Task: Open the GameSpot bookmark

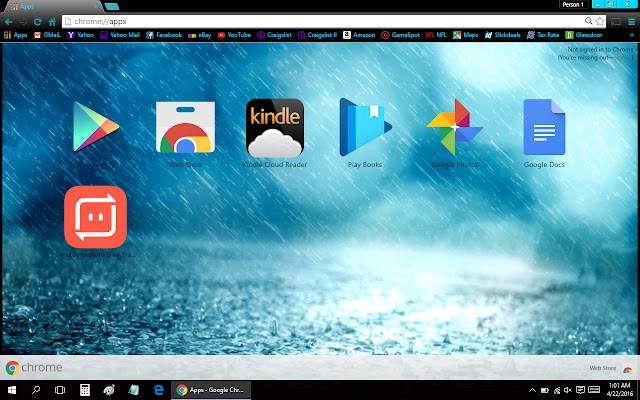Action: [400, 35]
